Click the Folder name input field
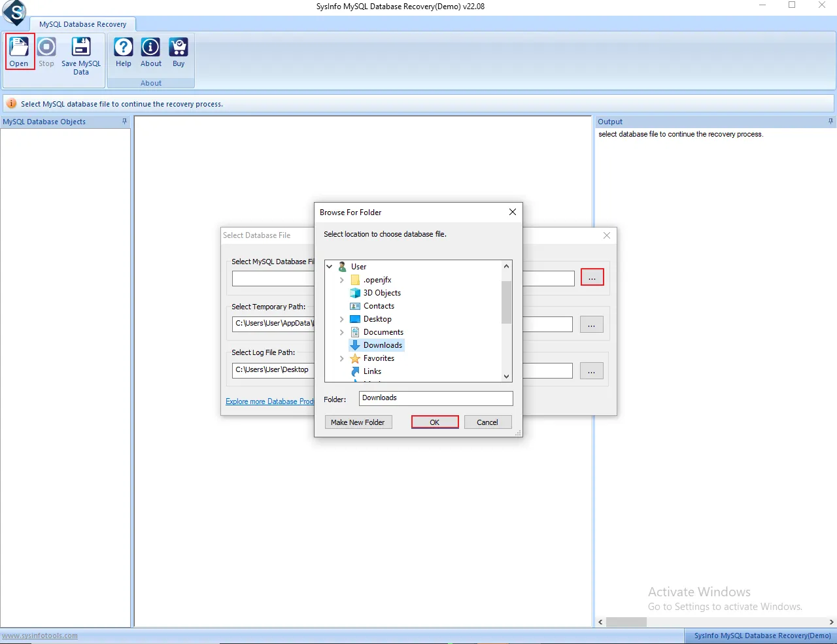Viewport: 837px width, 644px height. pyautogui.click(x=436, y=398)
